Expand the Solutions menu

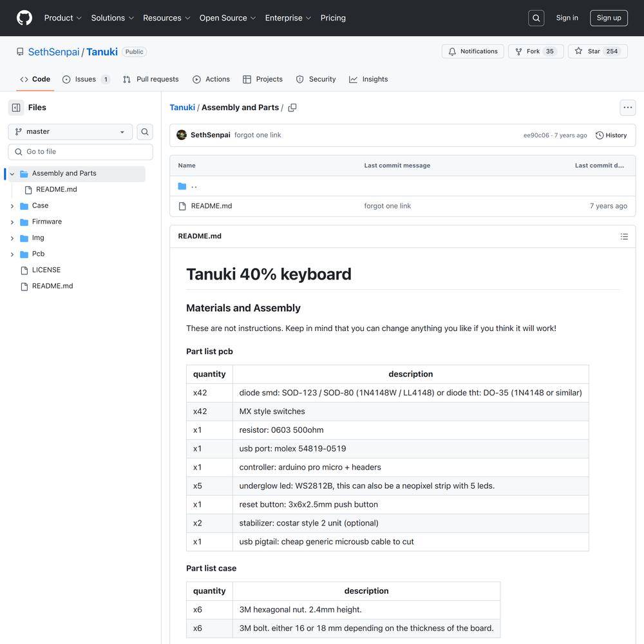(113, 18)
